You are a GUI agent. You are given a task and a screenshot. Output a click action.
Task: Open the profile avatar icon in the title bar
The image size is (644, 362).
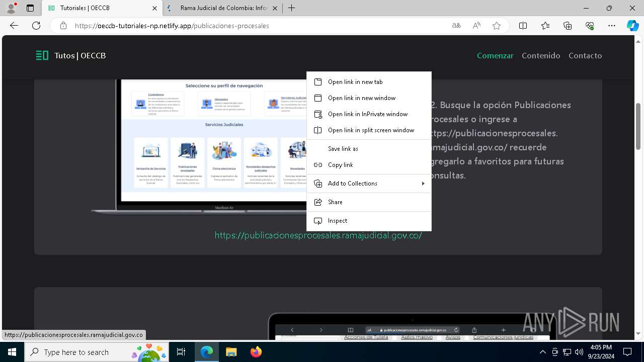[11, 8]
